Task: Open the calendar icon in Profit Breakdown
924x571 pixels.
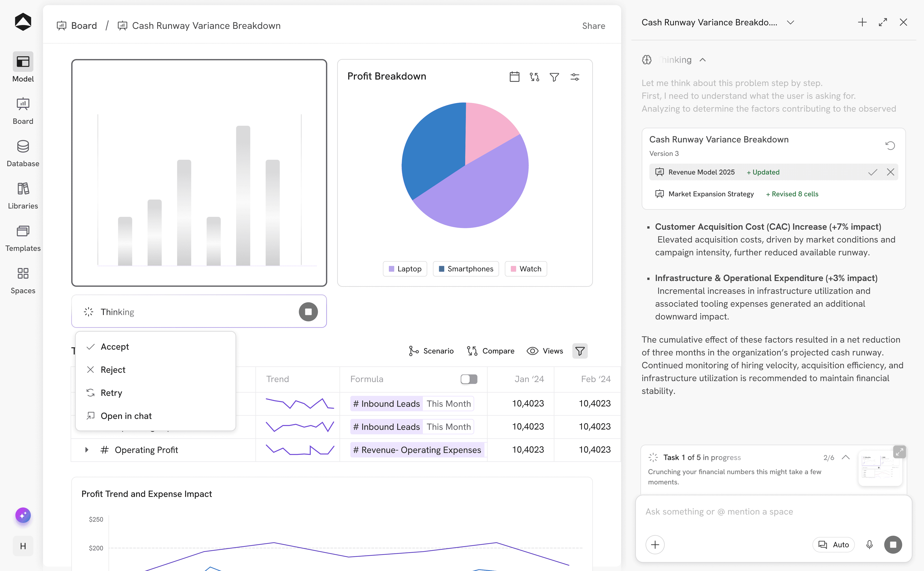Action: click(x=514, y=77)
